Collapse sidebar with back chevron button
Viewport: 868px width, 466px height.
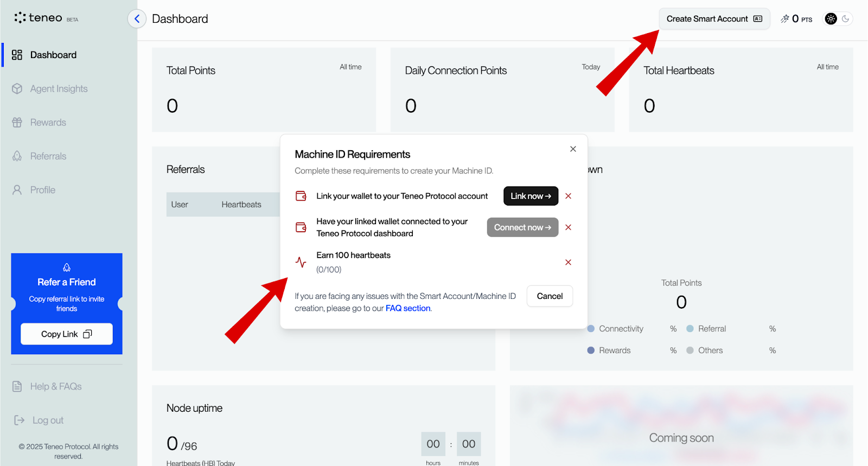(137, 19)
